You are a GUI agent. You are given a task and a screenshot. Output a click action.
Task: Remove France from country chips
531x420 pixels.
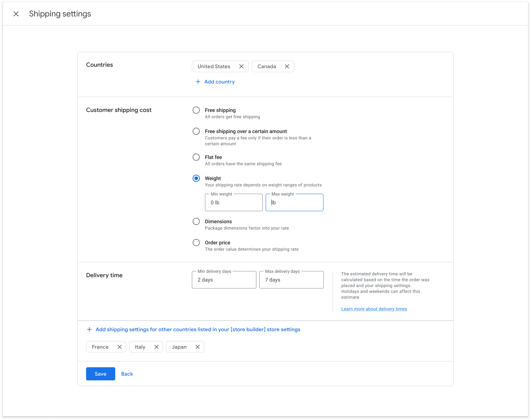pyautogui.click(x=120, y=347)
